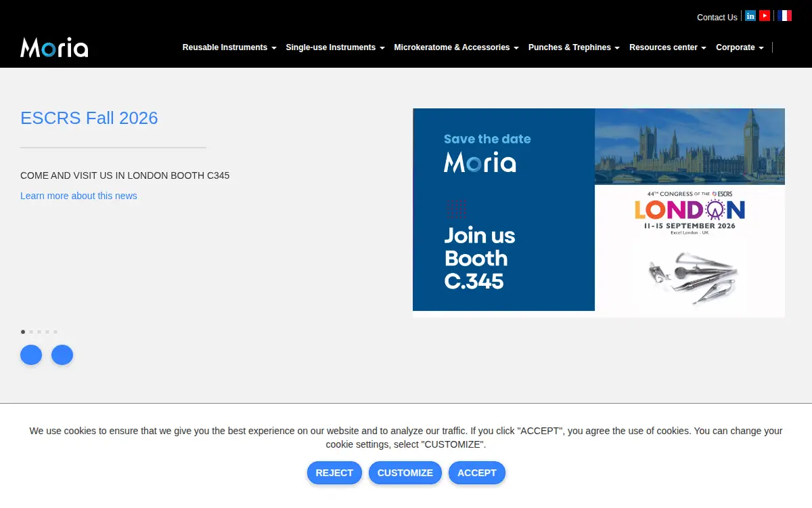Expand the Single-use Instruments menu
The height and width of the screenshot is (508, 812).
point(336,47)
